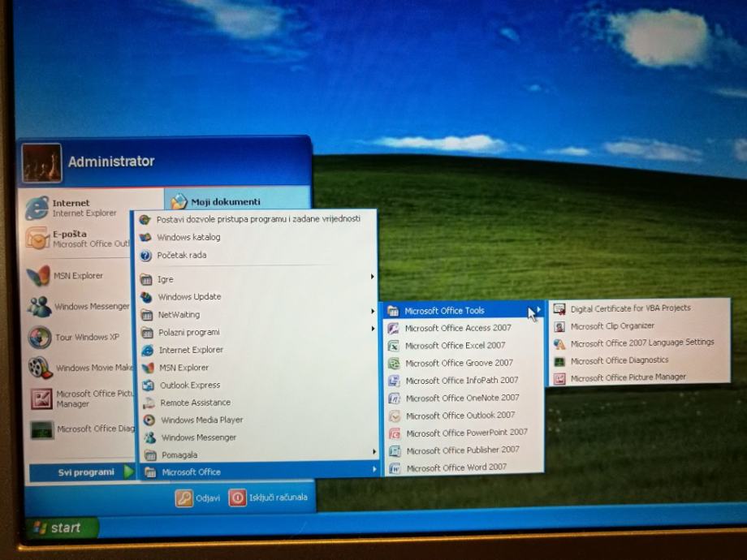Expand the Polazni programi submenu arrow
Image resolution: width=747 pixels, height=560 pixels.
click(373, 329)
